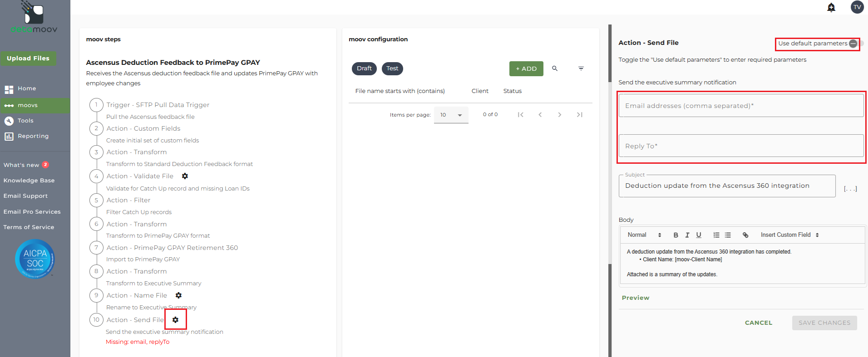
Task: Go to the next page
Action: (x=560, y=115)
